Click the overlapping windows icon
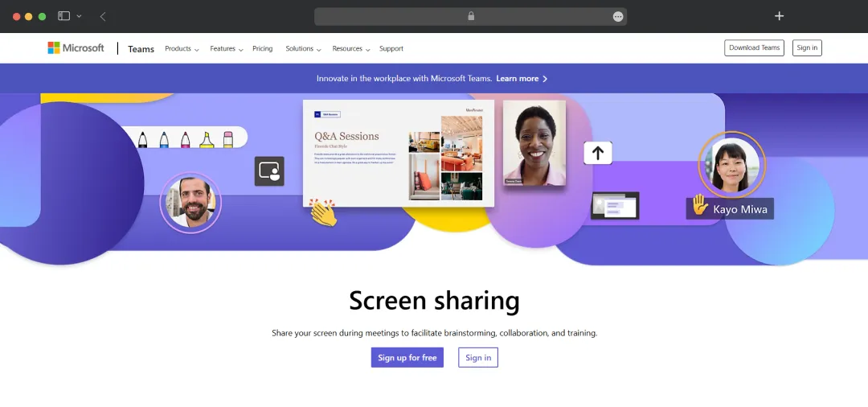The height and width of the screenshot is (407, 868). pos(615,205)
